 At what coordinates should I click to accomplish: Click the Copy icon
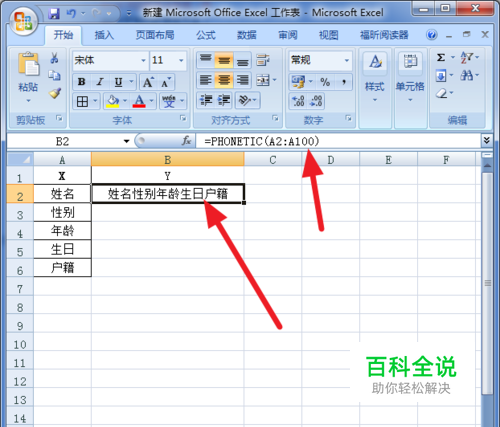(x=54, y=75)
